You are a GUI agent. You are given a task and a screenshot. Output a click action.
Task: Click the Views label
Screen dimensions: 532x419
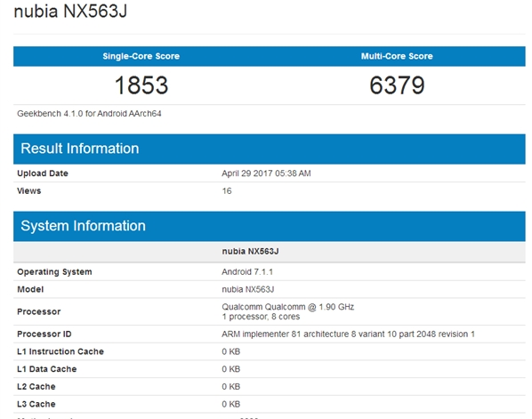[28, 191]
